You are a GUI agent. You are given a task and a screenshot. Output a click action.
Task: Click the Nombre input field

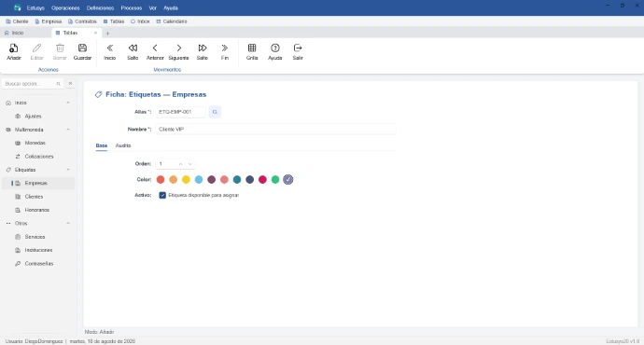(275, 130)
